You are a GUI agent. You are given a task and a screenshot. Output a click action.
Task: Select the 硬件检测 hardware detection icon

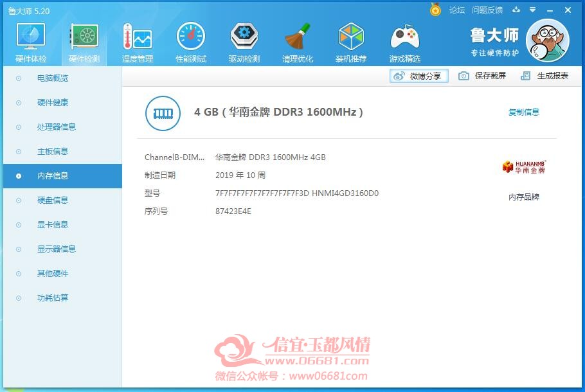point(84,42)
